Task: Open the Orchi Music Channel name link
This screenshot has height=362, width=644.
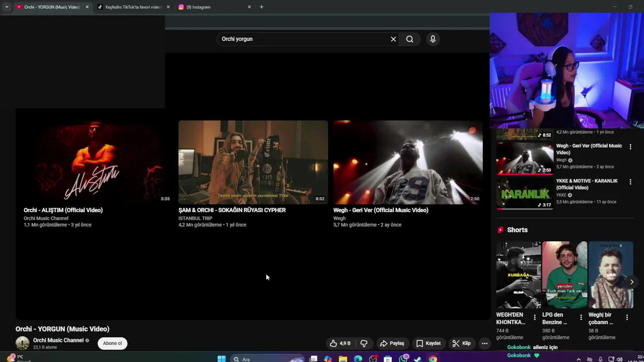Action: (x=58, y=340)
